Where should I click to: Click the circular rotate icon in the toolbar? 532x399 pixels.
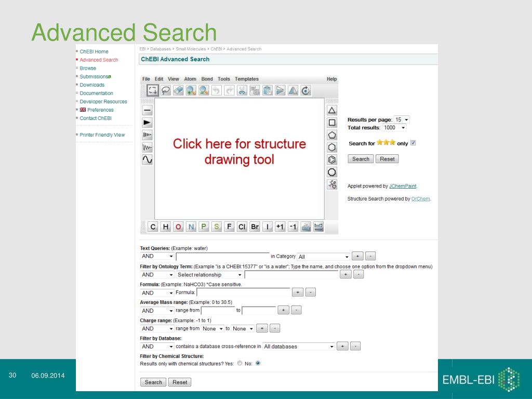tap(305, 90)
